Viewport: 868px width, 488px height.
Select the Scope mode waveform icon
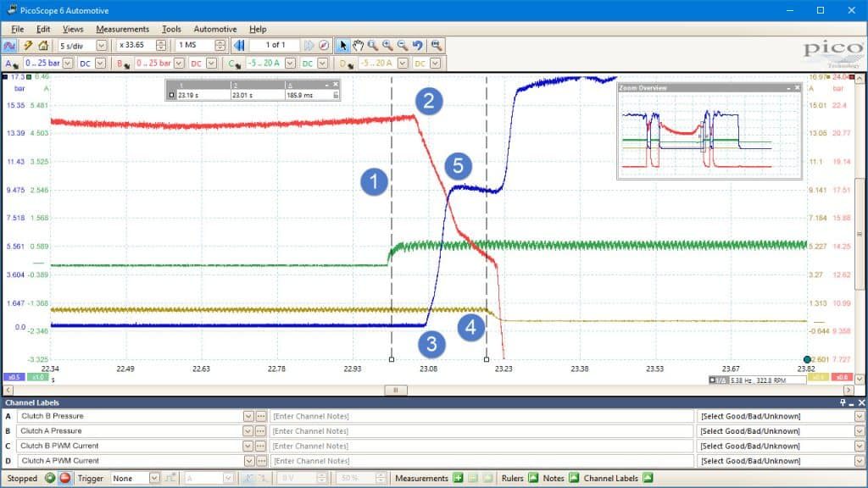9,46
